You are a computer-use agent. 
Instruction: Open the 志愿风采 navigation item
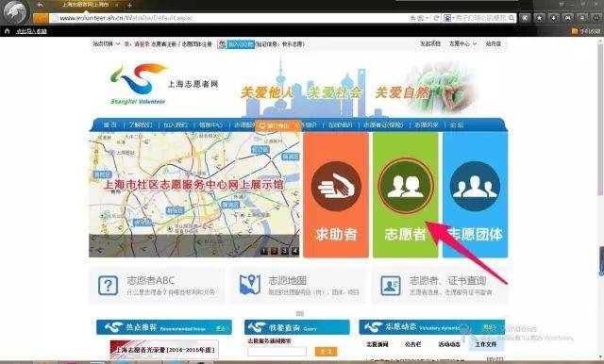[x=427, y=124]
